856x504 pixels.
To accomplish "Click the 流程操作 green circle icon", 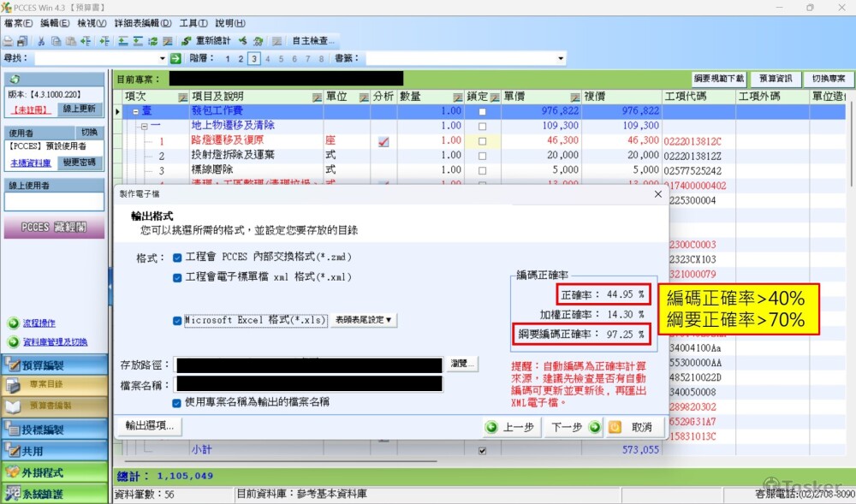I will [13, 323].
